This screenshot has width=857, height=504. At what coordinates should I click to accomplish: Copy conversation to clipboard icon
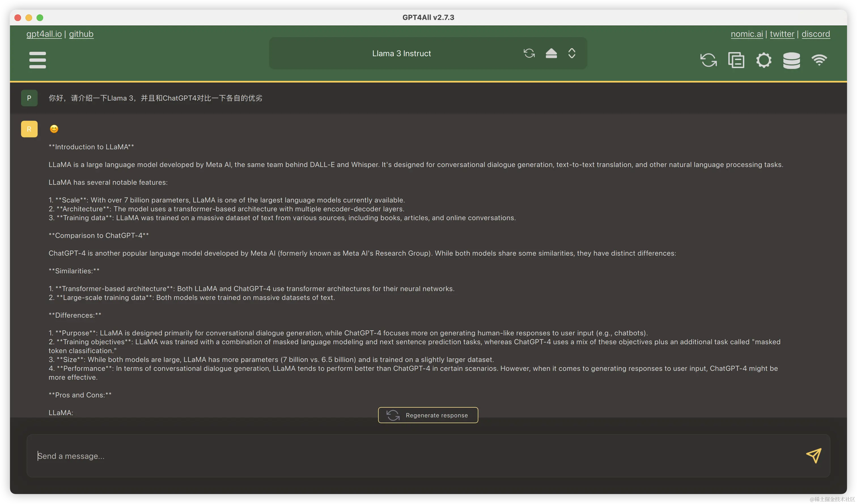[736, 60]
